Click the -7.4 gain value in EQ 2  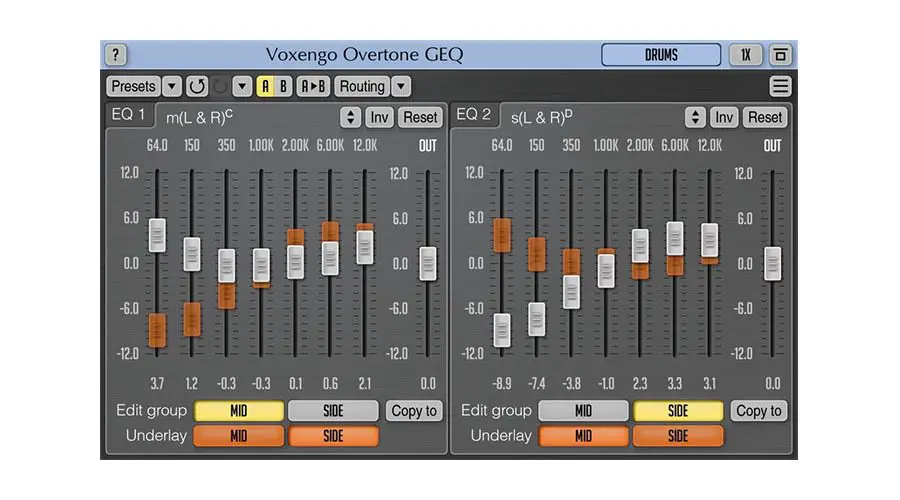click(x=537, y=383)
